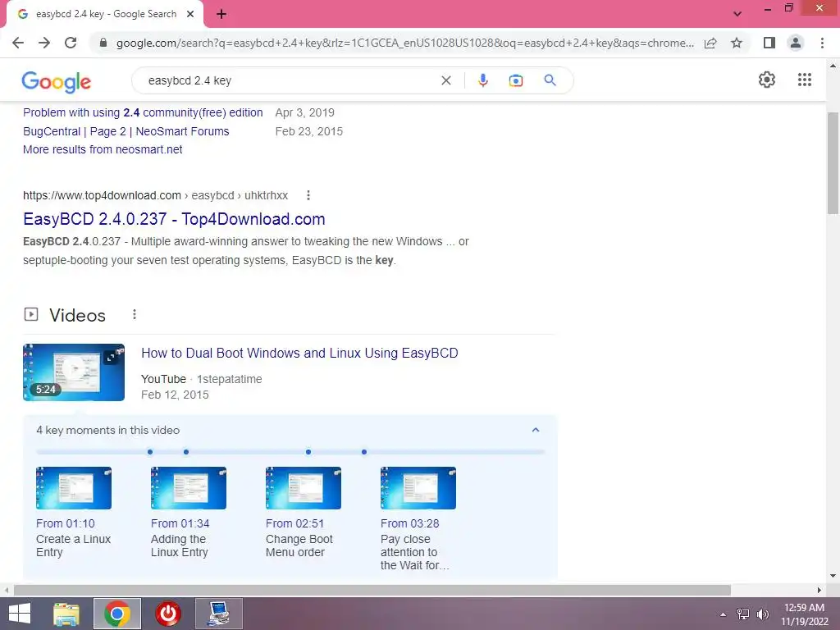Bookmark this tab with the star

coord(737,43)
